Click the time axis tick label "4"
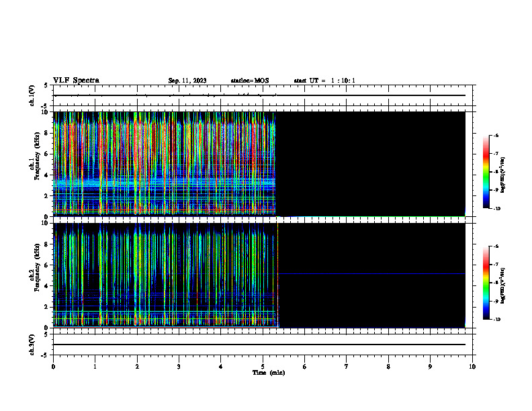The width and height of the screenshot is (532, 411). click(221, 367)
